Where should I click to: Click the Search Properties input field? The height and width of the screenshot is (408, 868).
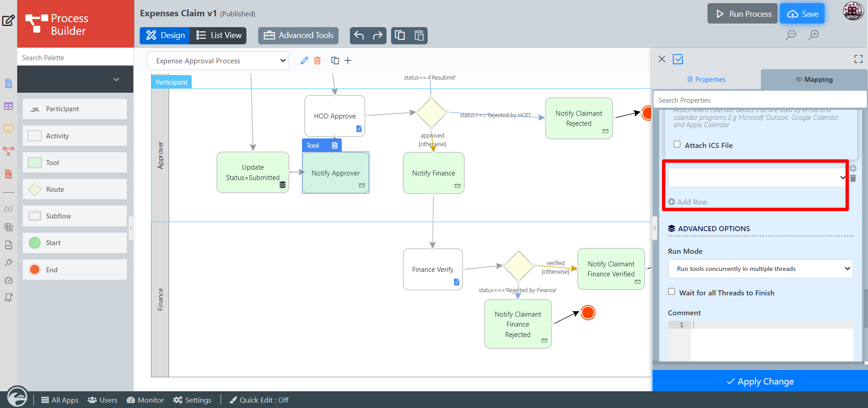click(759, 100)
